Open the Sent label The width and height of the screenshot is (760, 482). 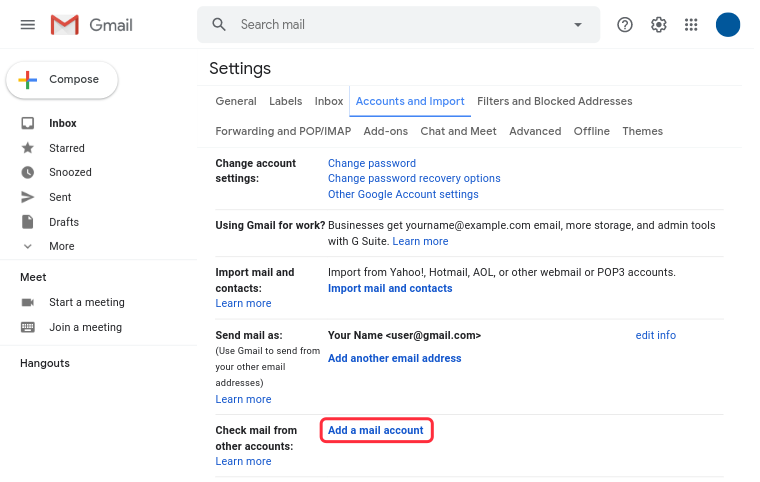(x=60, y=197)
